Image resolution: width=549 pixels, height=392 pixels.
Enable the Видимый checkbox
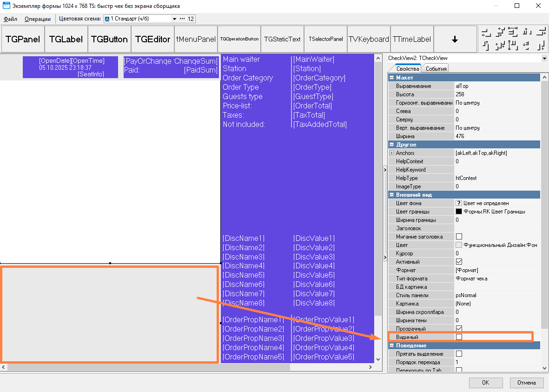[x=459, y=337]
